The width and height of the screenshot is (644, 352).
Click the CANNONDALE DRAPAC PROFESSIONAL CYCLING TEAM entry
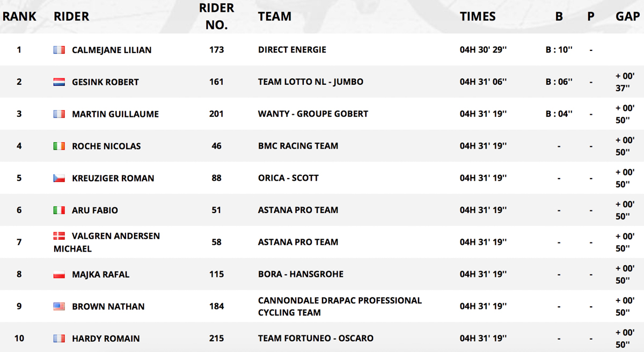(x=340, y=306)
